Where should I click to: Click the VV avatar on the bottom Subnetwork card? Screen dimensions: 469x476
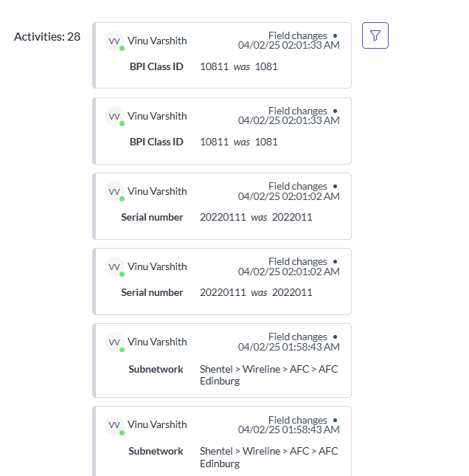114,425
